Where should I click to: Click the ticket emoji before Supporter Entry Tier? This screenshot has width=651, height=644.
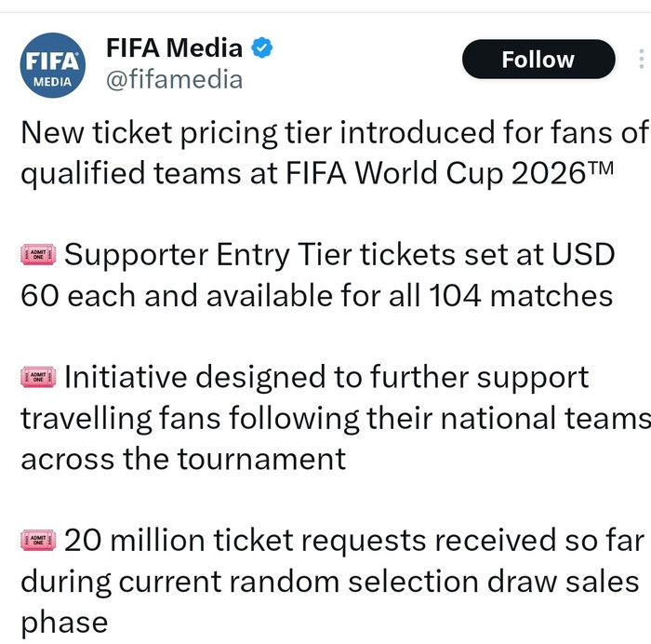click(x=38, y=254)
